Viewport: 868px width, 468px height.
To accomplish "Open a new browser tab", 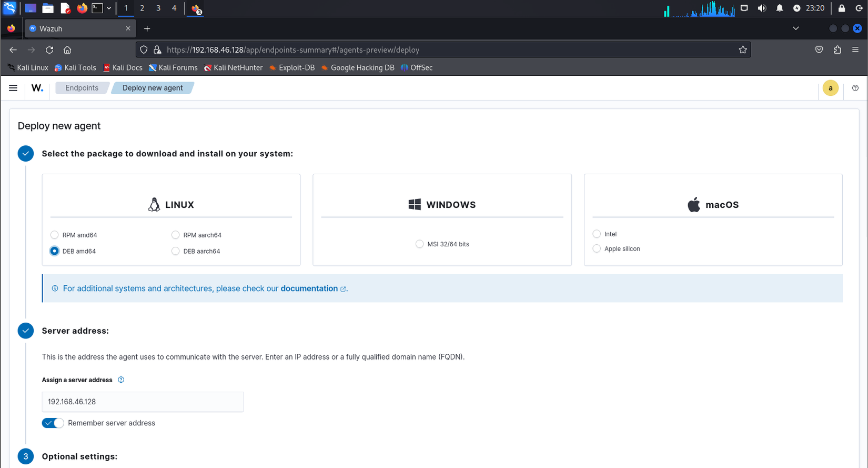I will click(x=147, y=28).
